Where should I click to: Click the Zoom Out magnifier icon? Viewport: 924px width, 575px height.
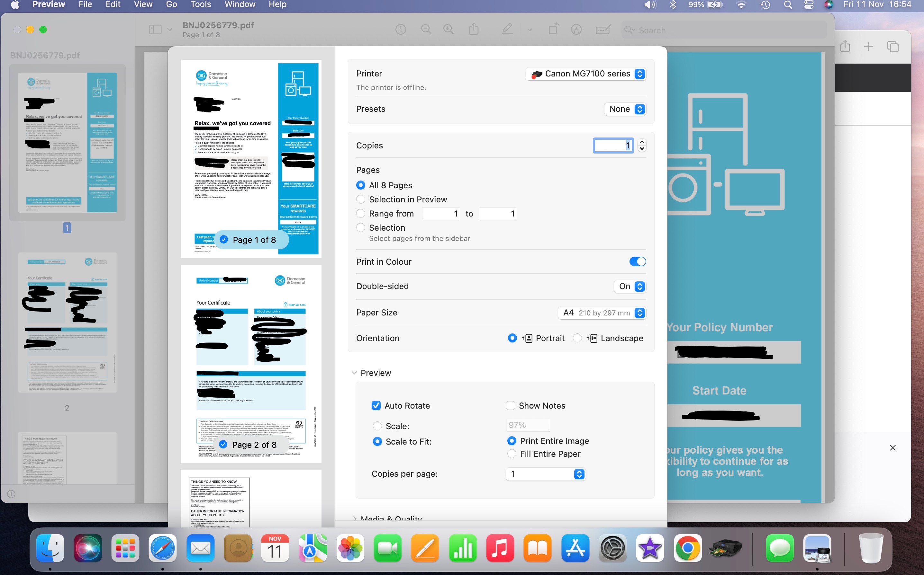(x=426, y=30)
